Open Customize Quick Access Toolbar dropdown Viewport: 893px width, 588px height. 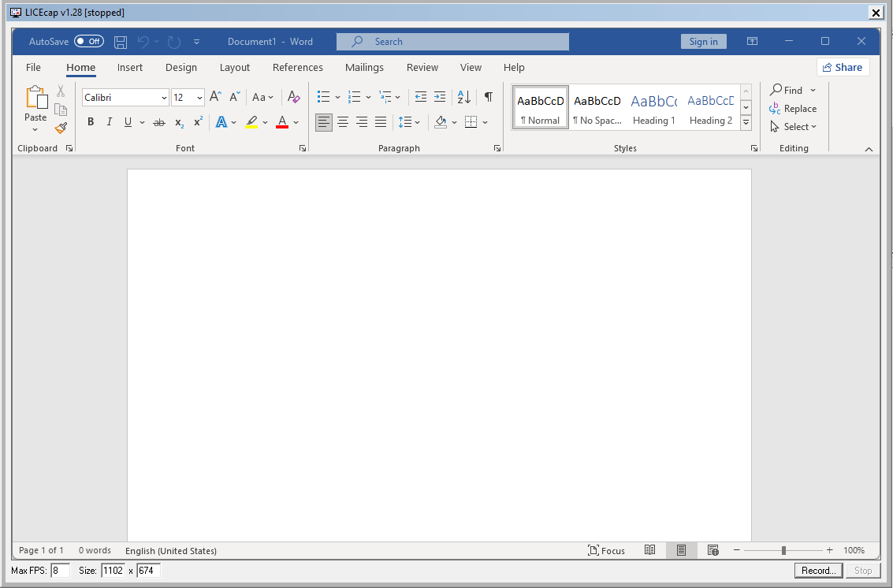(196, 42)
